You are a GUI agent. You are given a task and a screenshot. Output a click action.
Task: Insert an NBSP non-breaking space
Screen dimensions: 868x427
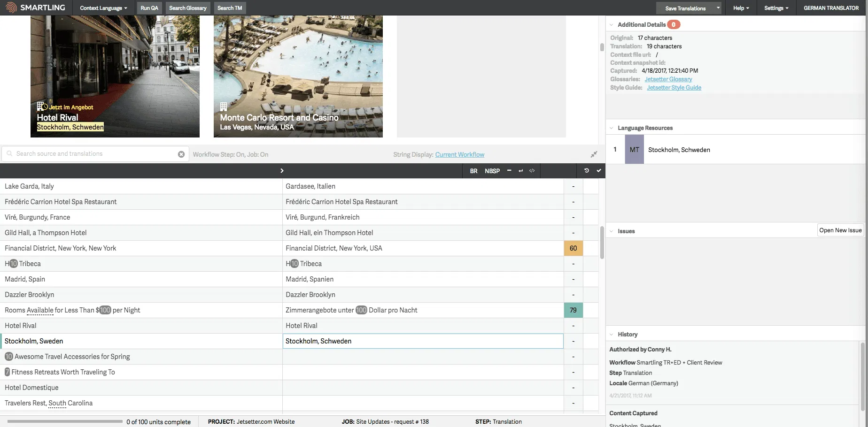pyautogui.click(x=492, y=171)
